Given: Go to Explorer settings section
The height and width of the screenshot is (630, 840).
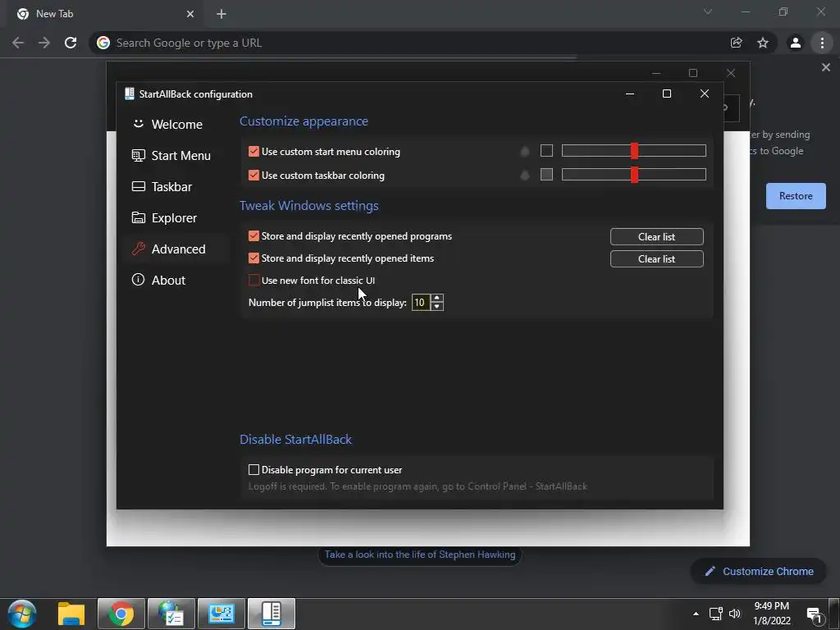Looking at the screenshot, I should click(x=164, y=217).
